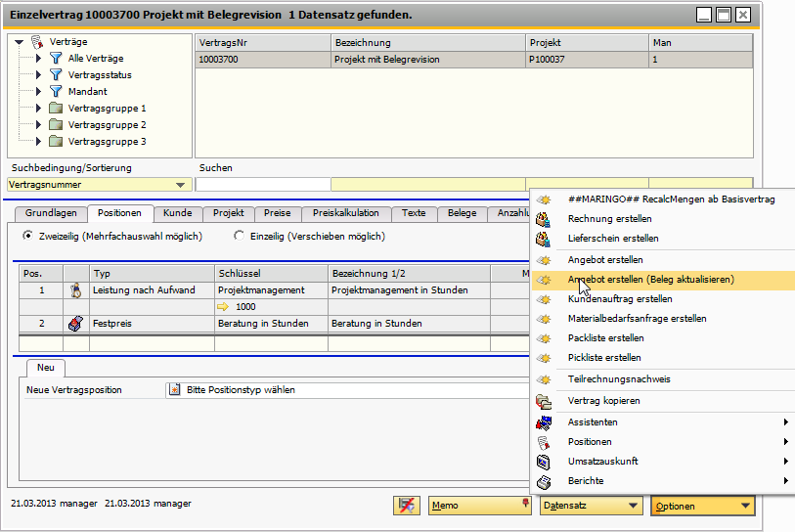The width and height of the screenshot is (795, 532).
Task: Click the Festpreis position type icon
Action: coord(74,324)
